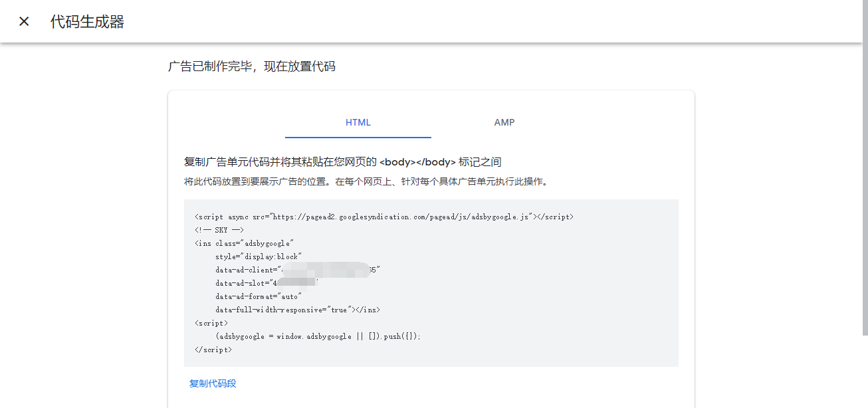This screenshot has width=868, height=408.
Task: Click the ins class="adsbygoogle" line
Action: (x=244, y=243)
